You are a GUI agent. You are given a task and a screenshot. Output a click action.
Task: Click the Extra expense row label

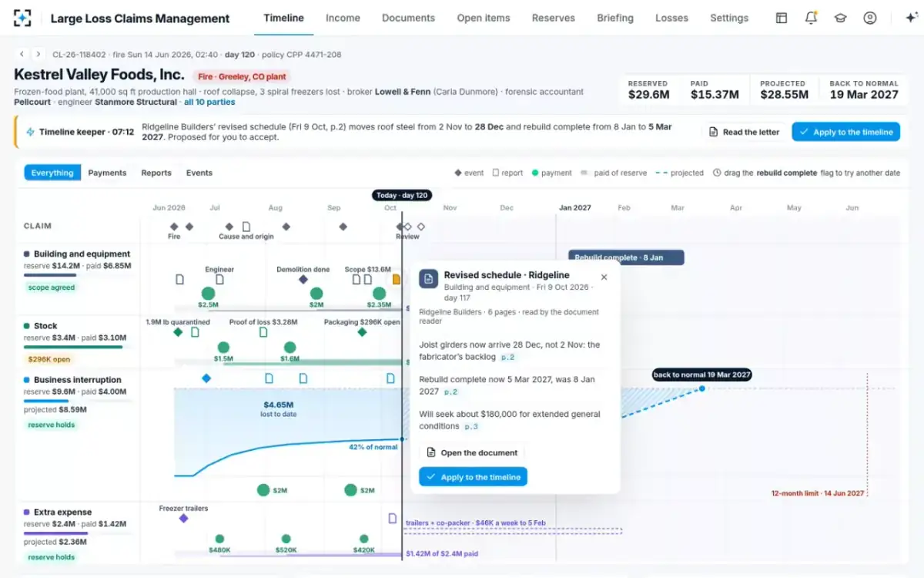(x=62, y=512)
